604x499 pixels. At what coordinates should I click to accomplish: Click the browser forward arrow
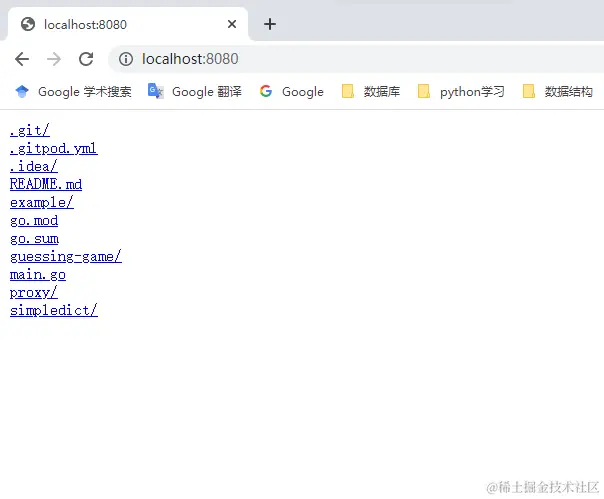pos(54,59)
